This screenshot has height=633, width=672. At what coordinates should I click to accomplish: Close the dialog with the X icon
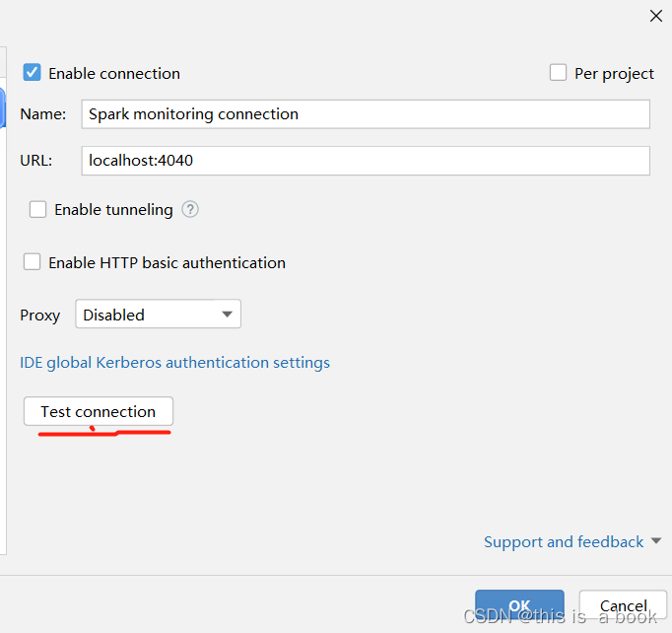[x=656, y=17]
